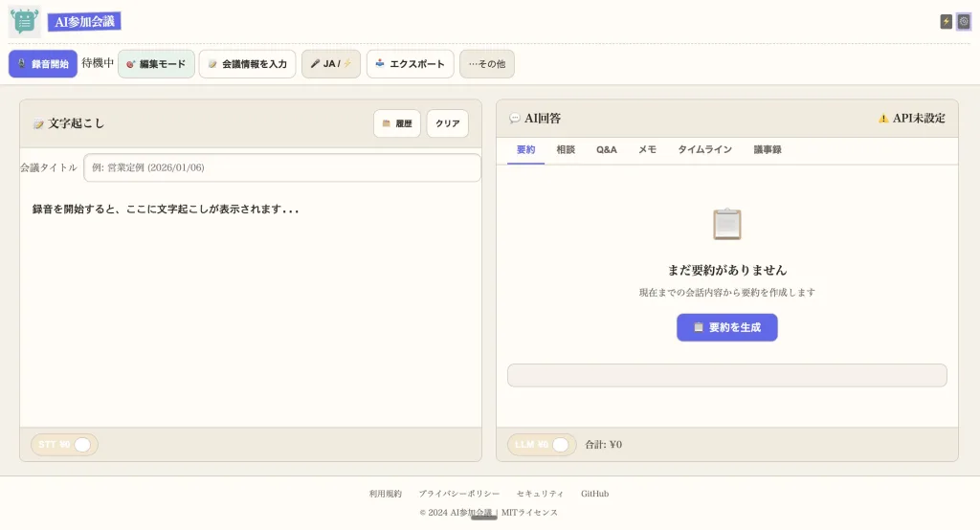The image size is (980, 530).
Task: Click the 会議タイトル input field
Action: point(282,167)
